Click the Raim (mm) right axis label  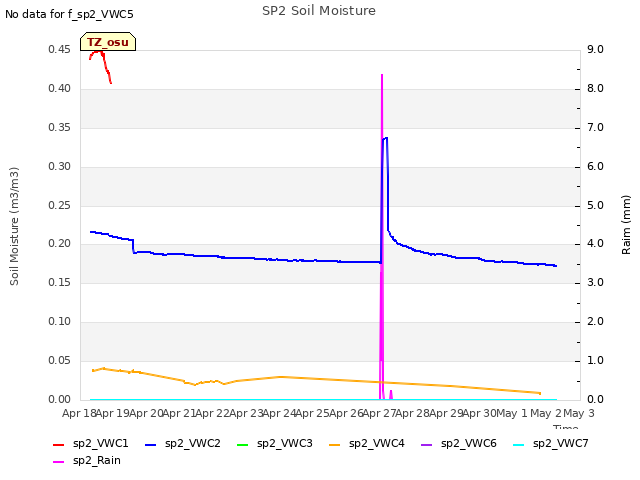[626, 225]
